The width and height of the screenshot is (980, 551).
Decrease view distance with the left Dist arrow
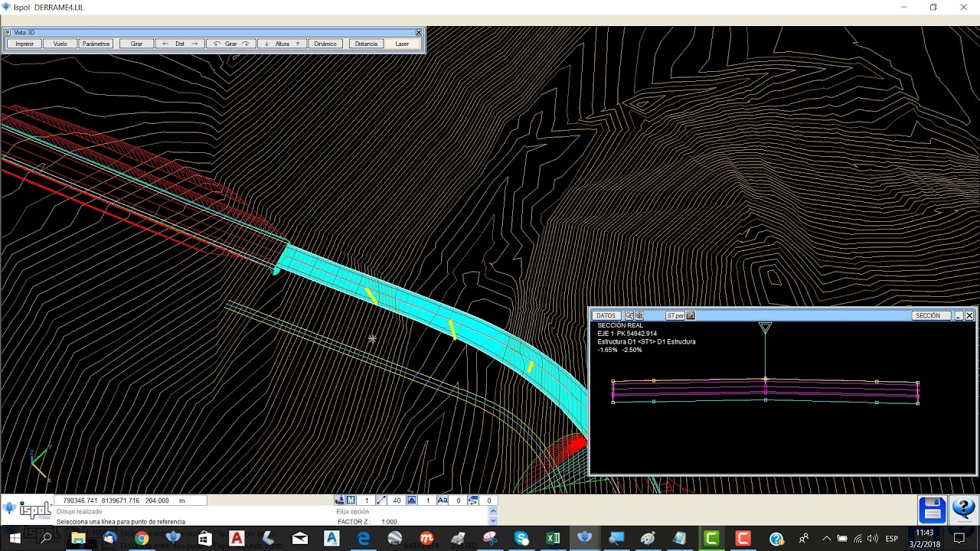[165, 44]
